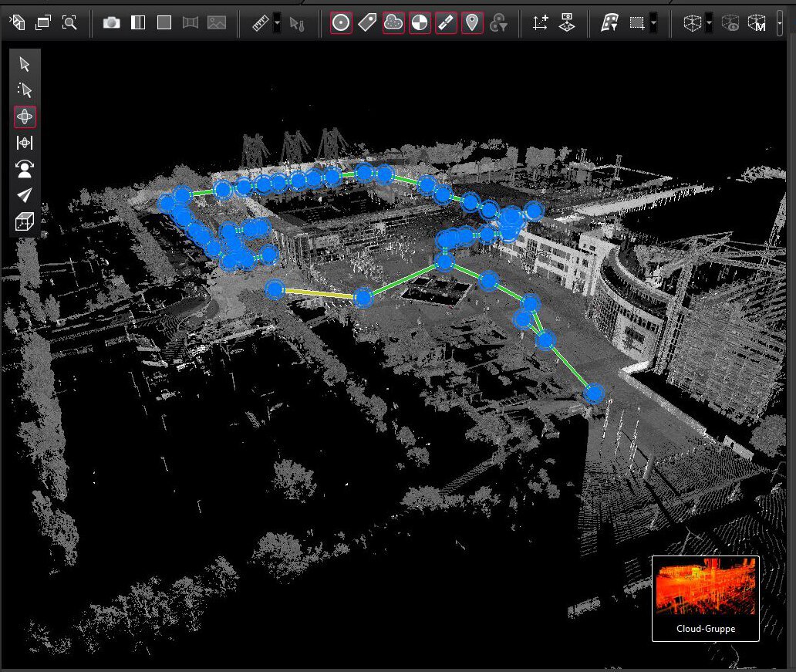796x672 pixels.
Task: Activate the Fly-through navigation tool
Action: coord(25,194)
